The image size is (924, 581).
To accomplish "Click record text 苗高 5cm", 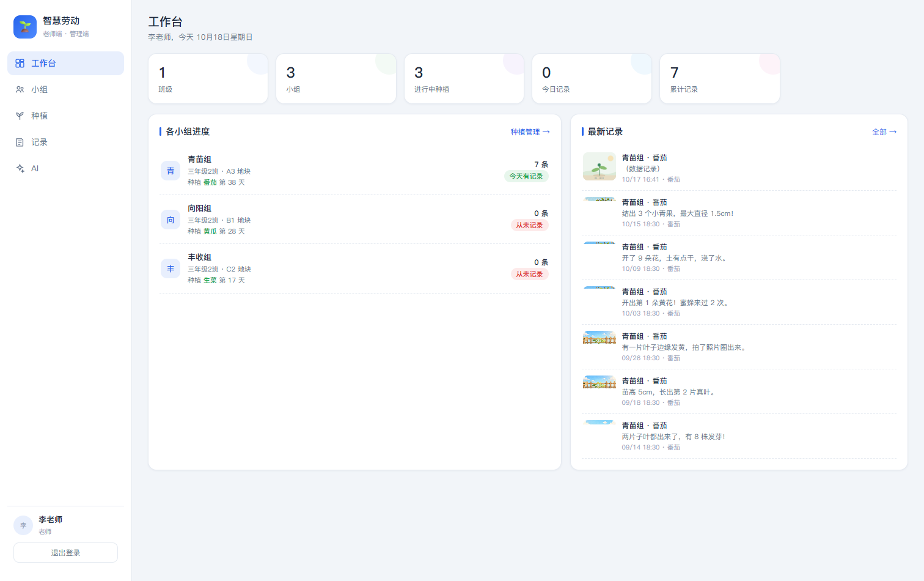I will tap(669, 392).
